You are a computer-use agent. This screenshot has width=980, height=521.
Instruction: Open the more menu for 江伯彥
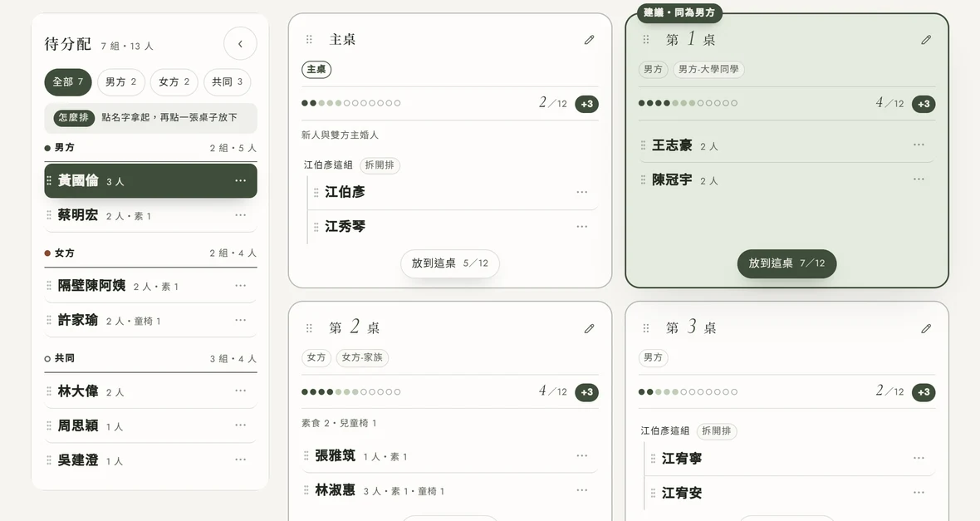tap(582, 192)
